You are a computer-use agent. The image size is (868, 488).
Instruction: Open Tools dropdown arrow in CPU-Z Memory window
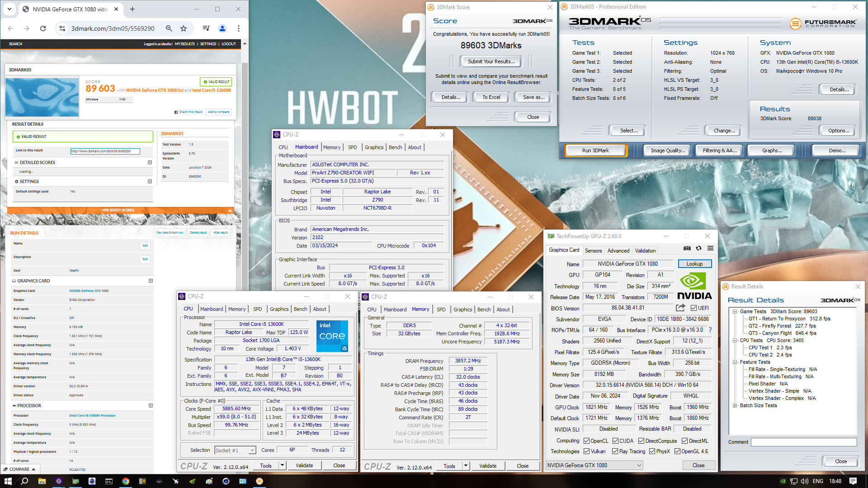click(466, 466)
